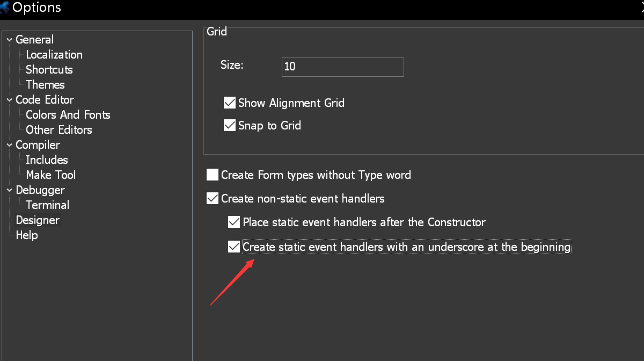Open the Other Editors settings
This screenshot has width=644, height=361.
click(58, 129)
